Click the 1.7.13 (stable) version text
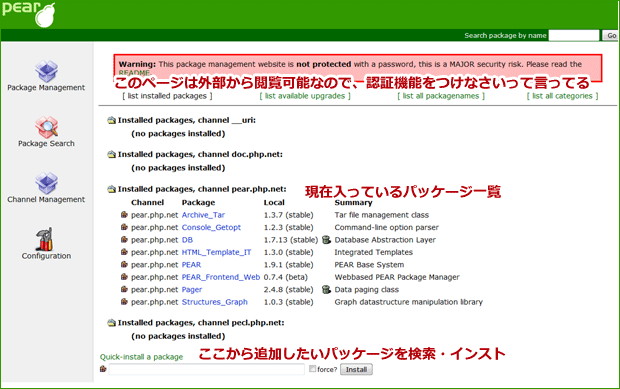Viewport: 620px width, 389px height. [x=291, y=240]
